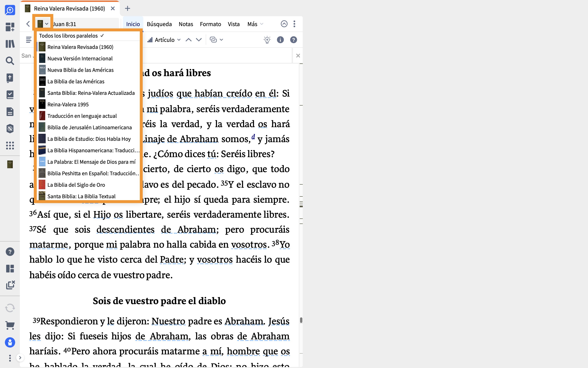Choose La Biblia del Siglo de Oro
This screenshot has height=368, width=588.
[88, 185]
